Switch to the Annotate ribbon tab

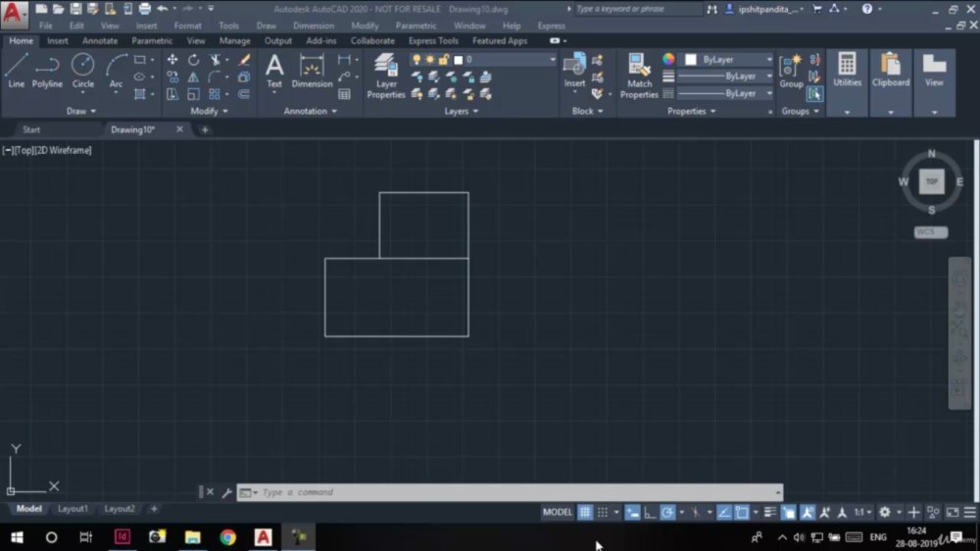(x=100, y=40)
